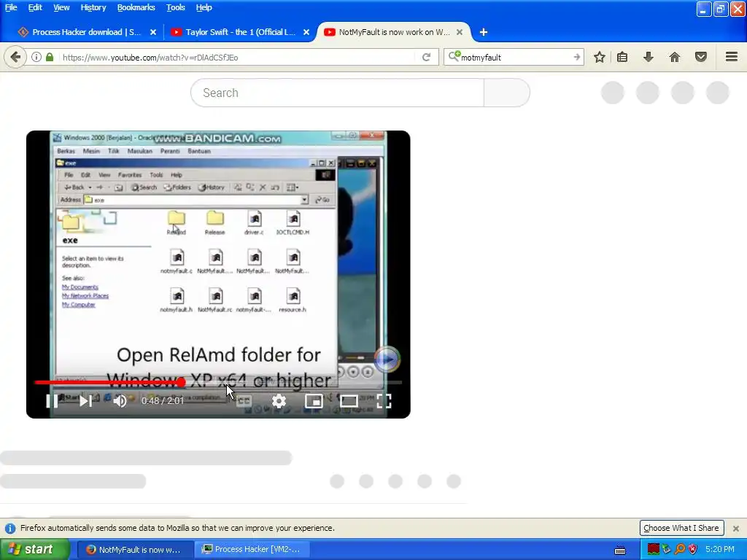Screen dimensions: 747x560
Task: Switch to miniplayer mode
Action: pyautogui.click(x=314, y=401)
